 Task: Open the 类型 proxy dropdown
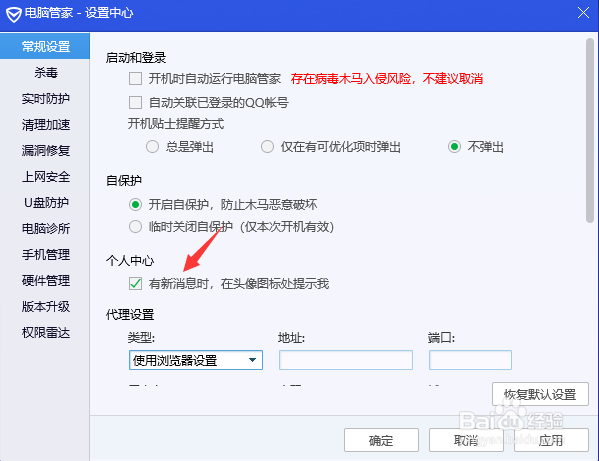(x=196, y=360)
